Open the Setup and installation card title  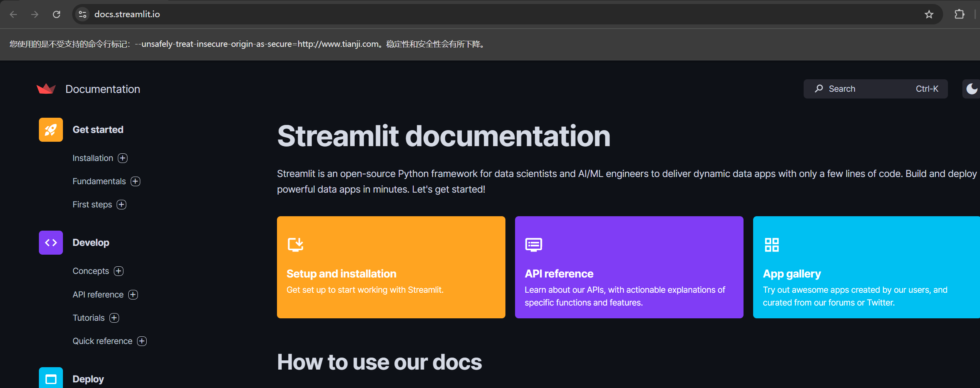pyautogui.click(x=341, y=274)
